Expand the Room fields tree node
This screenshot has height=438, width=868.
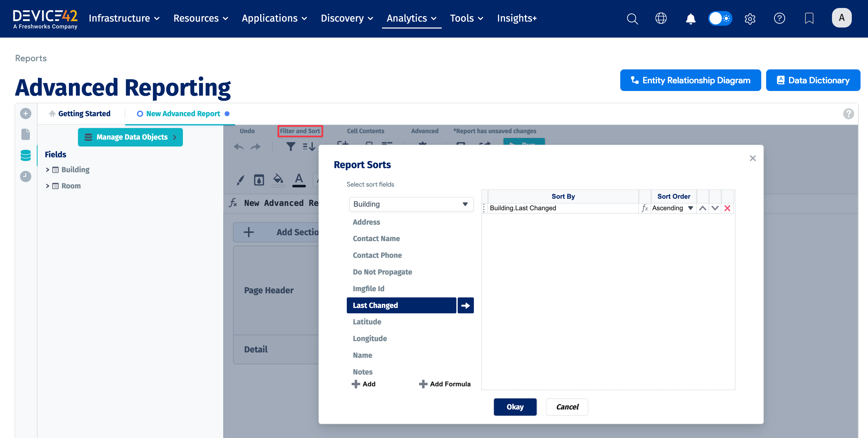click(48, 186)
